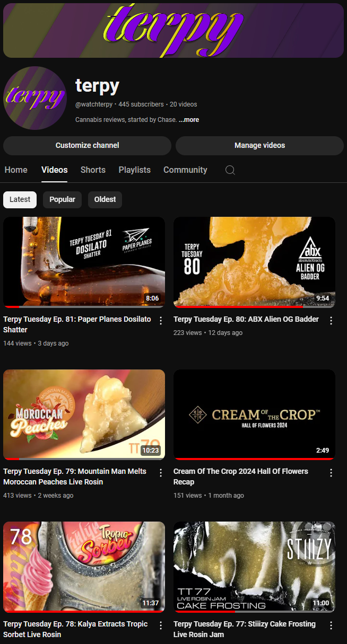347x644 pixels.
Task: Sort videos by Oldest
Action: click(105, 200)
